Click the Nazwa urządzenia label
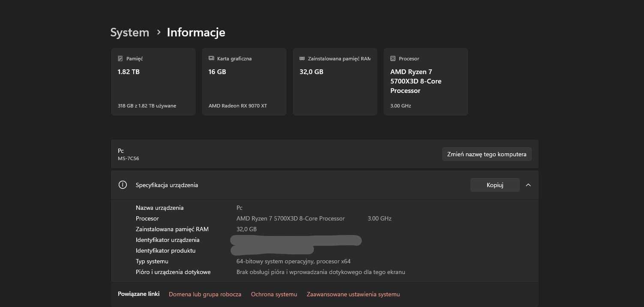The width and height of the screenshot is (644, 307). [x=160, y=208]
